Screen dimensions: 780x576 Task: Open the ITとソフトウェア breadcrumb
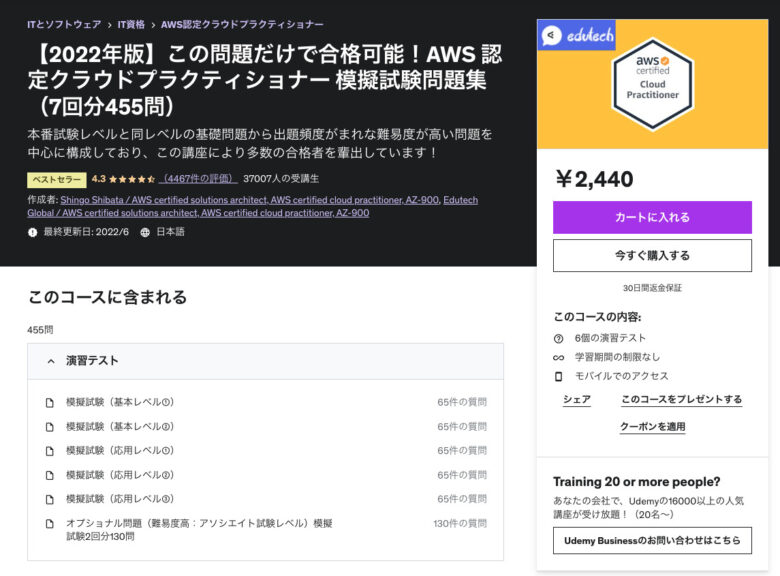(x=64, y=24)
